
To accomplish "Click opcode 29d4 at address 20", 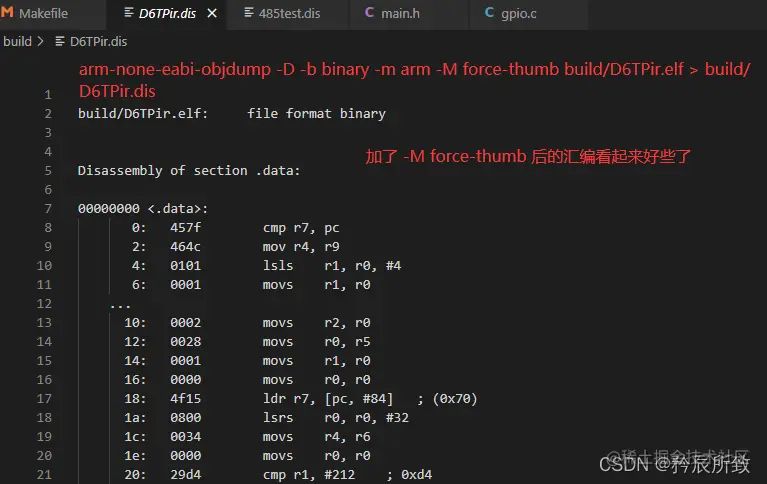I will [x=185, y=474].
